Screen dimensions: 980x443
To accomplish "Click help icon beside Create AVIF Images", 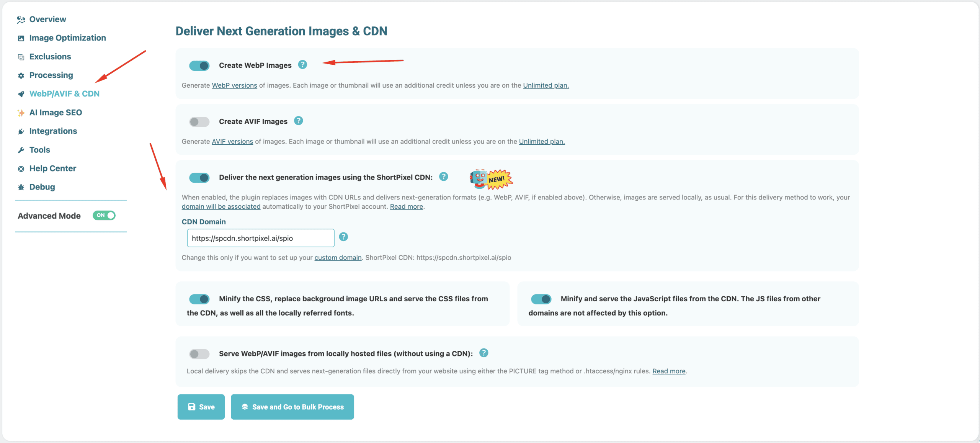I will (x=298, y=121).
